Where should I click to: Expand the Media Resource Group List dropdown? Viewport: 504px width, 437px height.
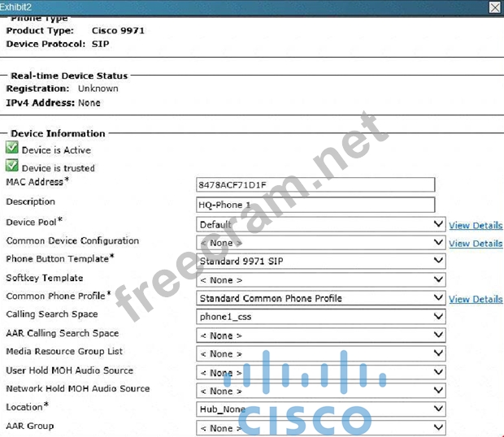point(320,354)
